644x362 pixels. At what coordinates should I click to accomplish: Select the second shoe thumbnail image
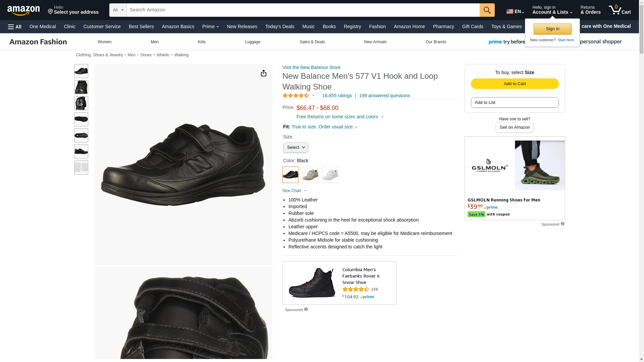point(81,87)
